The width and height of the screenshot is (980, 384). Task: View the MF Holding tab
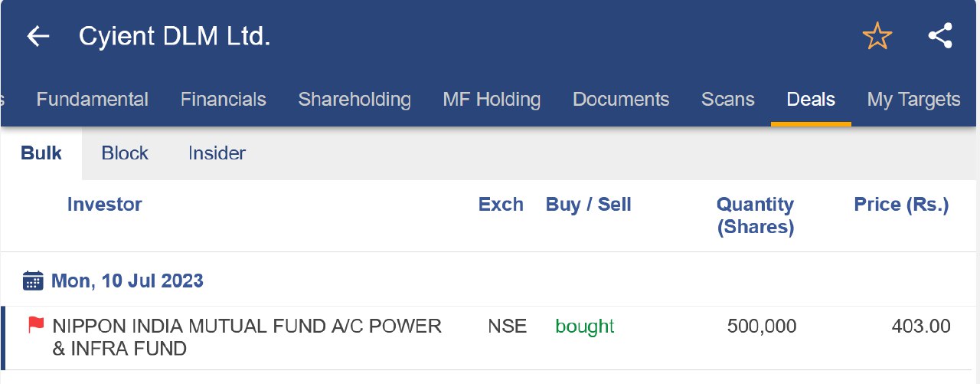[491, 100]
